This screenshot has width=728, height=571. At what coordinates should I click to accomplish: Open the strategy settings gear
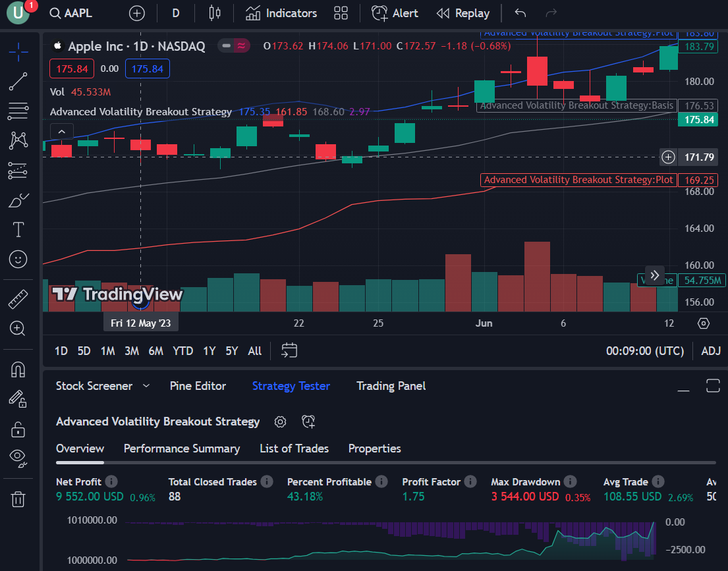pyautogui.click(x=280, y=421)
